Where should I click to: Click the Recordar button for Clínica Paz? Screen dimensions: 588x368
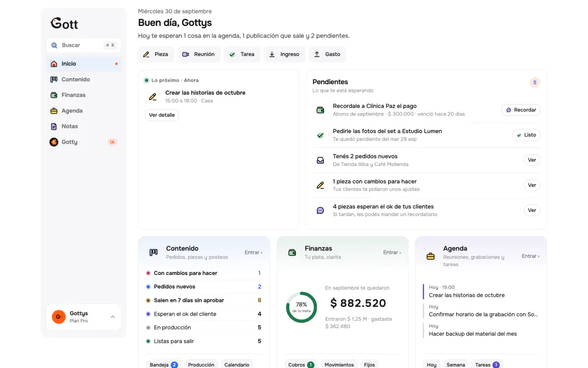[x=521, y=110]
